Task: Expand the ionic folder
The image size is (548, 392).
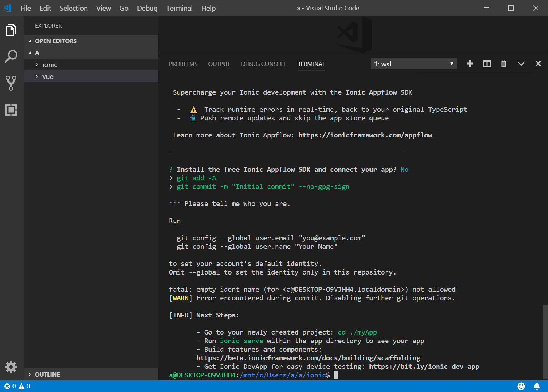Action: click(x=50, y=65)
